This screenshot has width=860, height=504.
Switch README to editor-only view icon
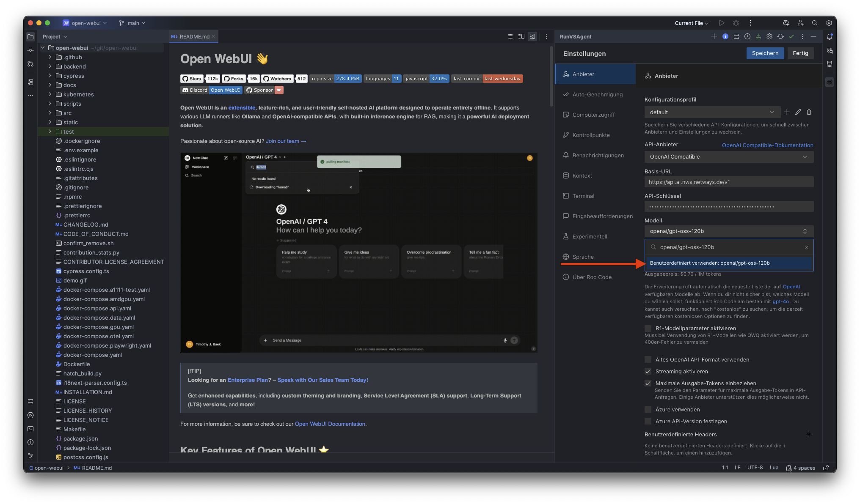pos(510,36)
